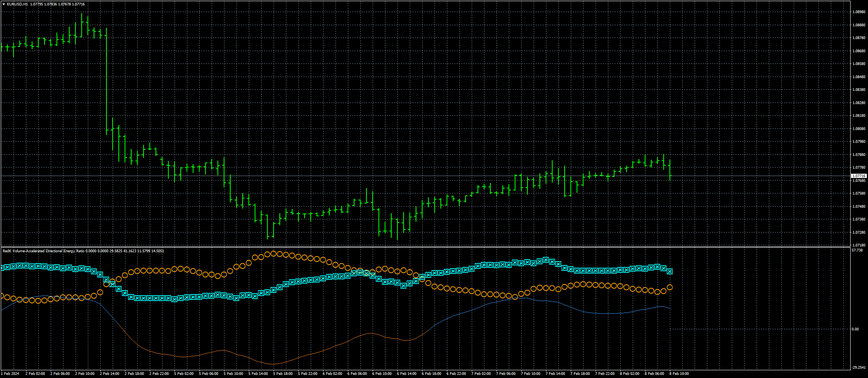The width and height of the screenshot is (868, 378).
Task: Click the 2 Feb 22:00 time label
Action: tap(159, 374)
